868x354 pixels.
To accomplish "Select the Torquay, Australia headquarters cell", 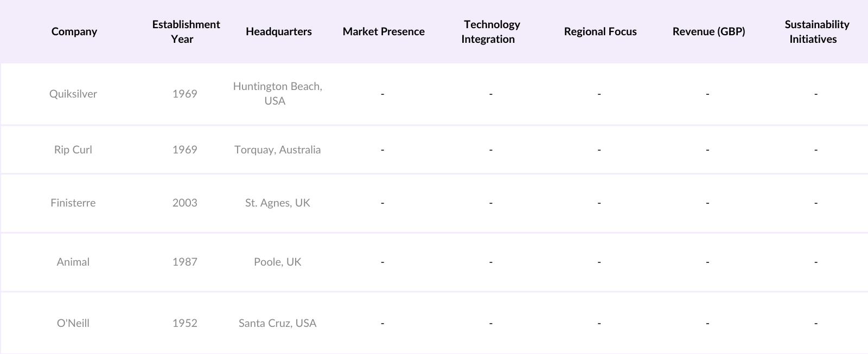I will tap(277, 150).
